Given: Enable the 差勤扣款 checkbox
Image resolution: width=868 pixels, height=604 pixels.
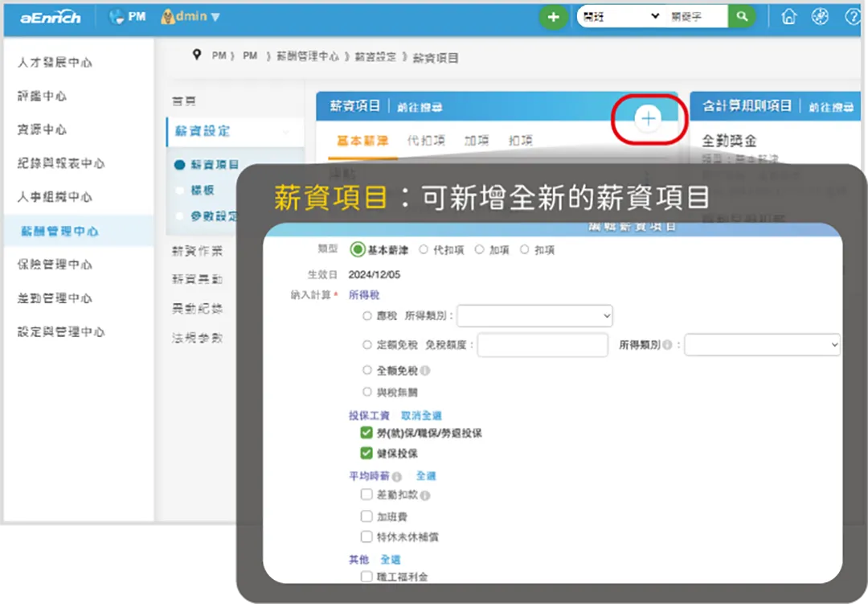Looking at the screenshot, I should click(x=367, y=495).
